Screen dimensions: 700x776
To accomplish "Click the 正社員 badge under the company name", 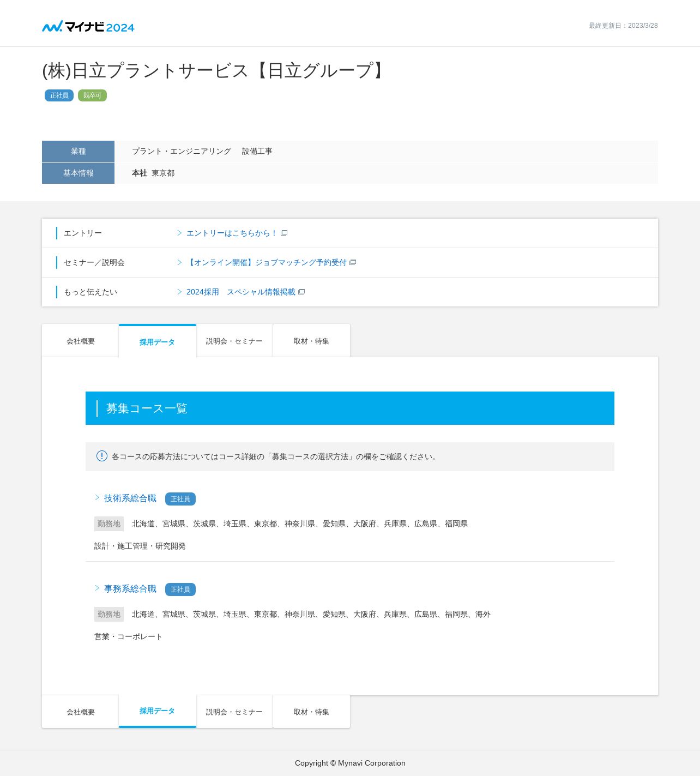I will 59,95.
